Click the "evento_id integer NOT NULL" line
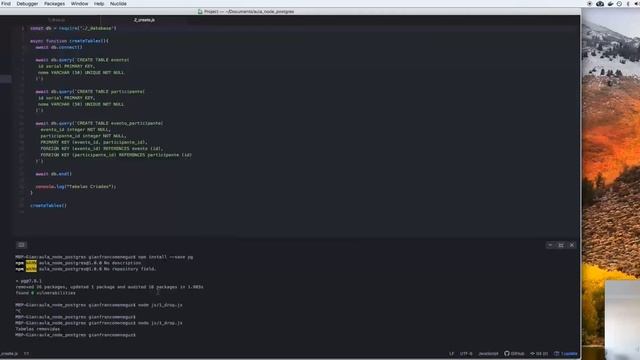The height and width of the screenshot is (360, 640). pyautogui.click(x=76, y=130)
